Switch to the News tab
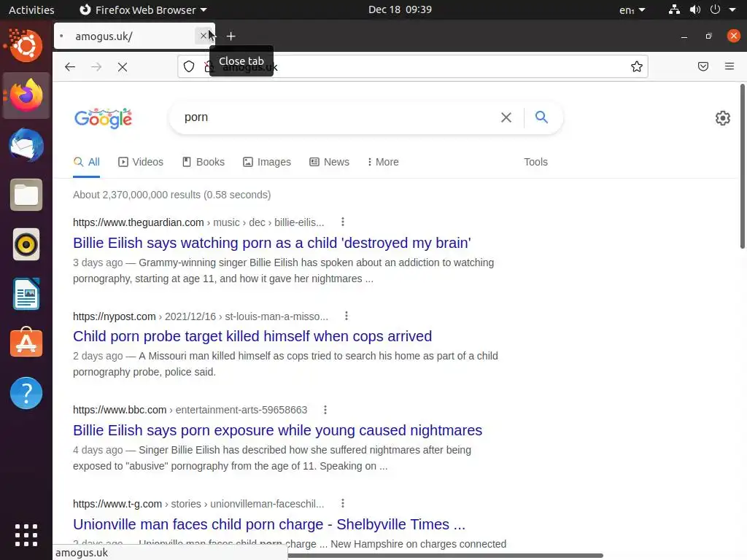Viewport: 747px width, 560px height. pyautogui.click(x=329, y=162)
